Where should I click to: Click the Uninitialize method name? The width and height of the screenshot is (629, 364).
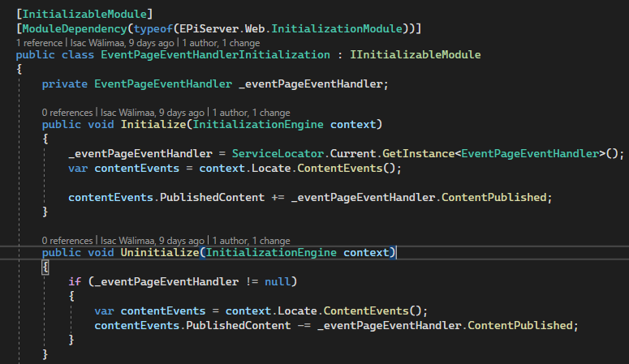click(x=160, y=253)
